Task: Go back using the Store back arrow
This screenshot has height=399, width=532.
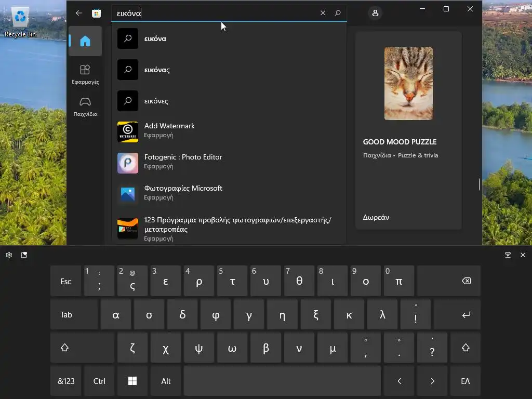Action: click(x=79, y=13)
